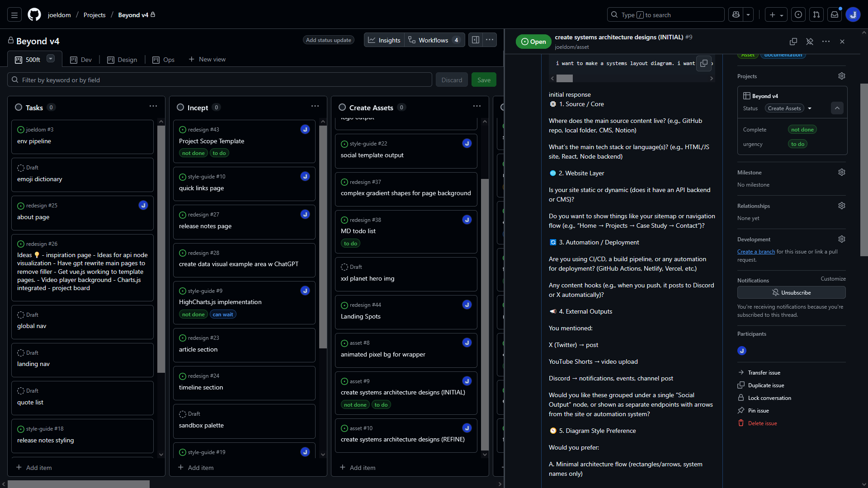Unsubscribe from issue notifications
The width and height of the screenshot is (868, 488).
[x=791, y=292]
